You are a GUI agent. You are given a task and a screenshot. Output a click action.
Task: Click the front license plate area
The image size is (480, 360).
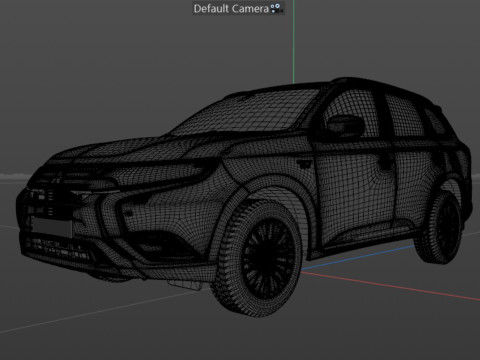coord(51,226)
